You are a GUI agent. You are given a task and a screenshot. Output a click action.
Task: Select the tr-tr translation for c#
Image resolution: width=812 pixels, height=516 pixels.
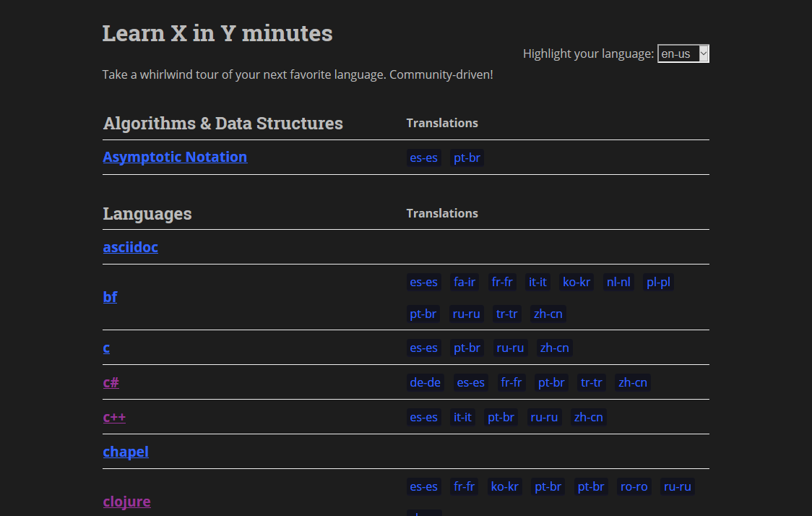[591, 382]
